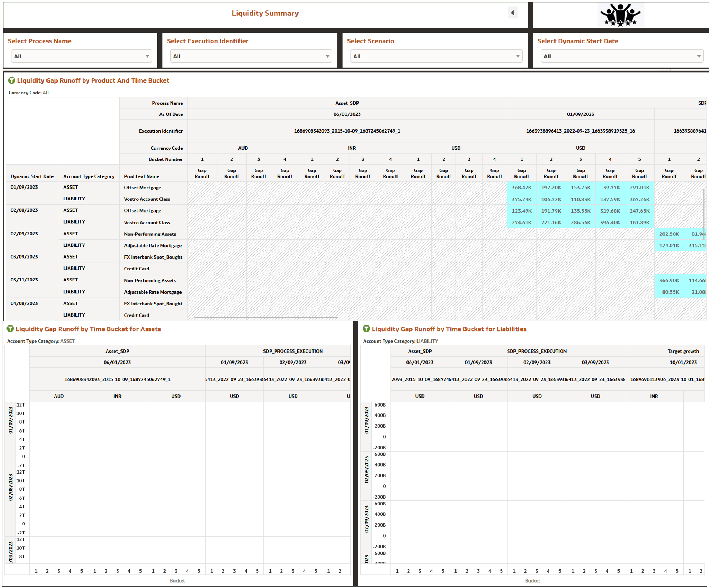Click the Account Type Category: ASSET label
This screenshot has height=588, width=710.
coord(40,341)
